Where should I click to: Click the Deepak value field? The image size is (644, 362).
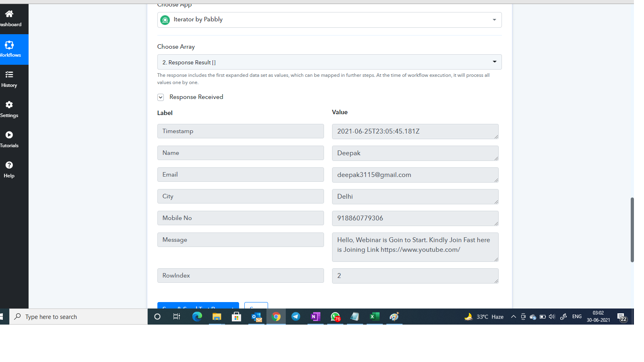[x=415, y=153]
